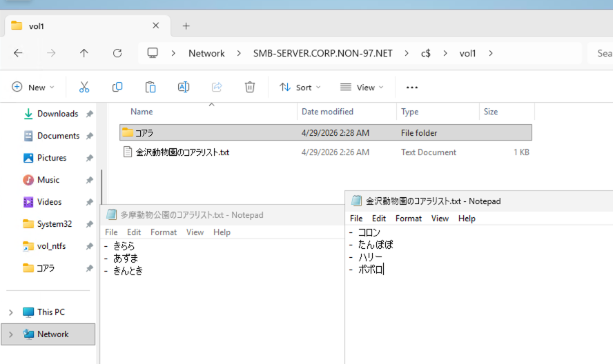Click the System32 folder icon in sidebar
Viewport: 613px width, 364px height.
[x=28, y=224]
